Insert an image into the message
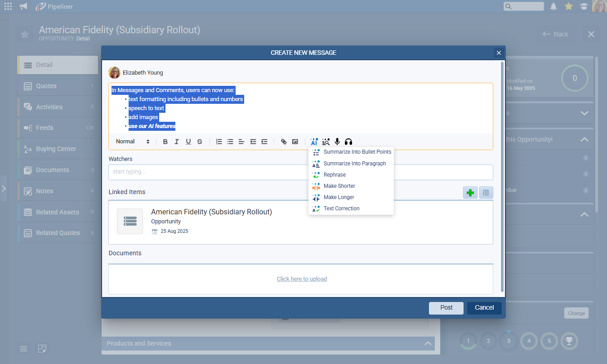This screenshot has width=607, height=364. pyautogui.click(x=295, y=142)
